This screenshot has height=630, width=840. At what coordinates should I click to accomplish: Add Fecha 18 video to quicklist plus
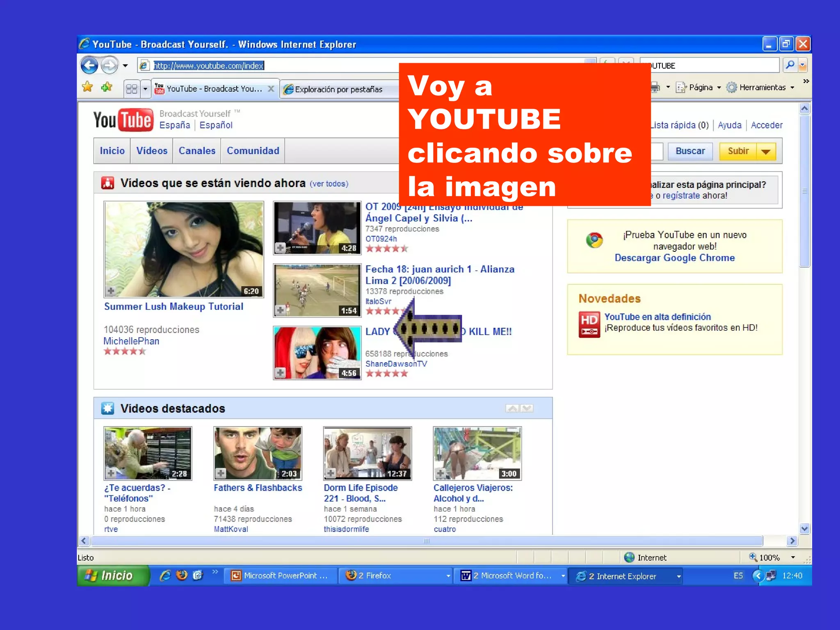[x=280, y=310]
